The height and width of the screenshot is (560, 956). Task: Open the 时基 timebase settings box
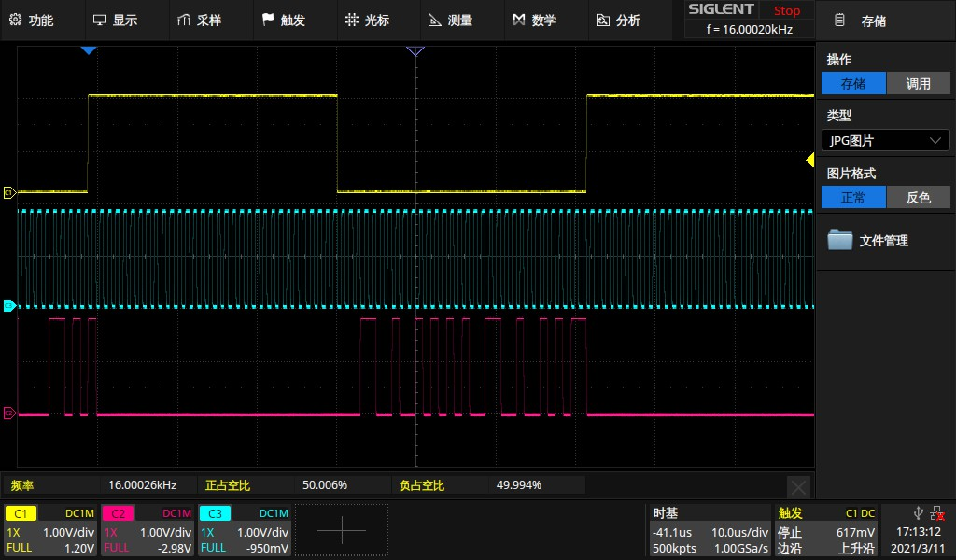tap(710, 530)
